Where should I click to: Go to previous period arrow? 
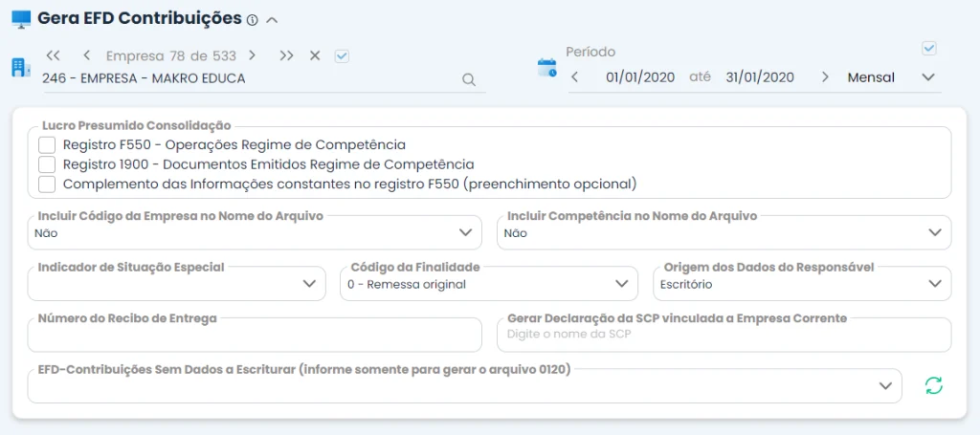pos(575,77)
